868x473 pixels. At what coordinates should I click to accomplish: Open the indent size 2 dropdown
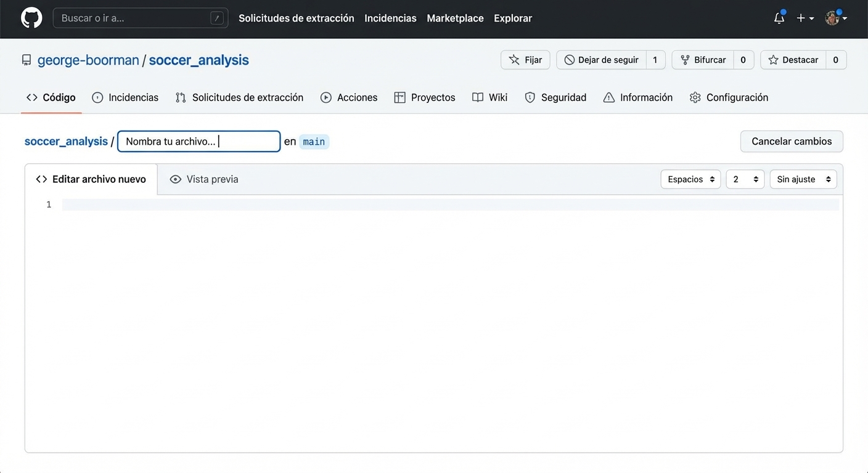745,179
